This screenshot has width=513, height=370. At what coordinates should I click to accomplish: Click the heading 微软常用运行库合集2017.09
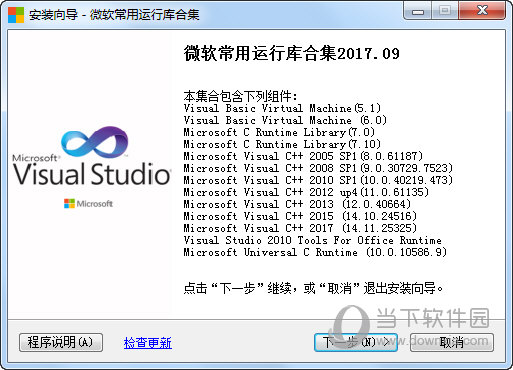[292, 53]
